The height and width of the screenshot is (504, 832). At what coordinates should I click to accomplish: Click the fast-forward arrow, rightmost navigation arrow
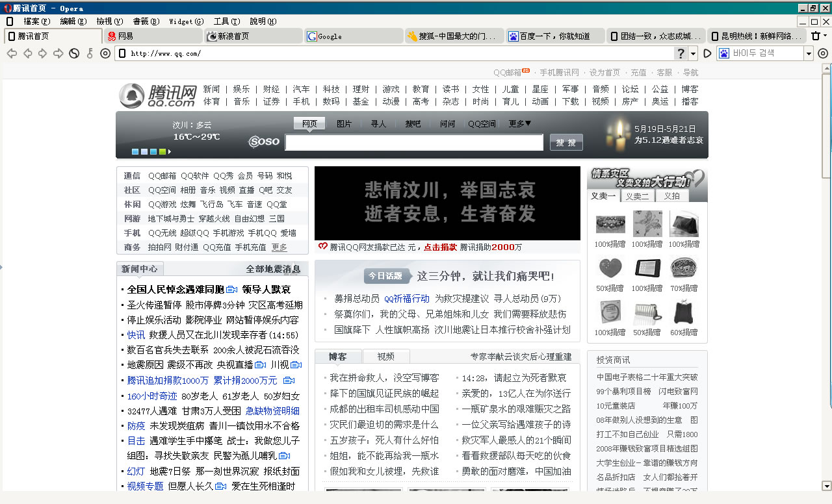pyautogui.click(x=58, y=53)
